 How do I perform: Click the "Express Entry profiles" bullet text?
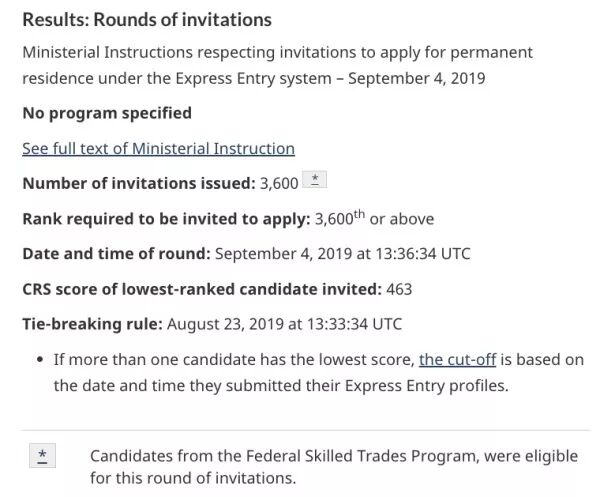coord(426,386)
